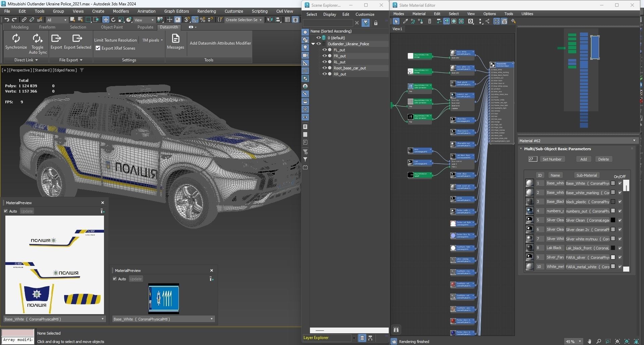Click Delete sub-material button
This screenshot has height=345, width=644.
click(603, 159)
